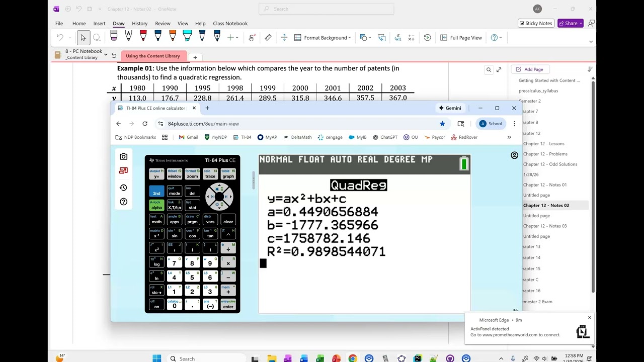Open Chapter 12 - Notes 03 page
The height and width of the screenshot is (362, 644).
coord(545,226)
